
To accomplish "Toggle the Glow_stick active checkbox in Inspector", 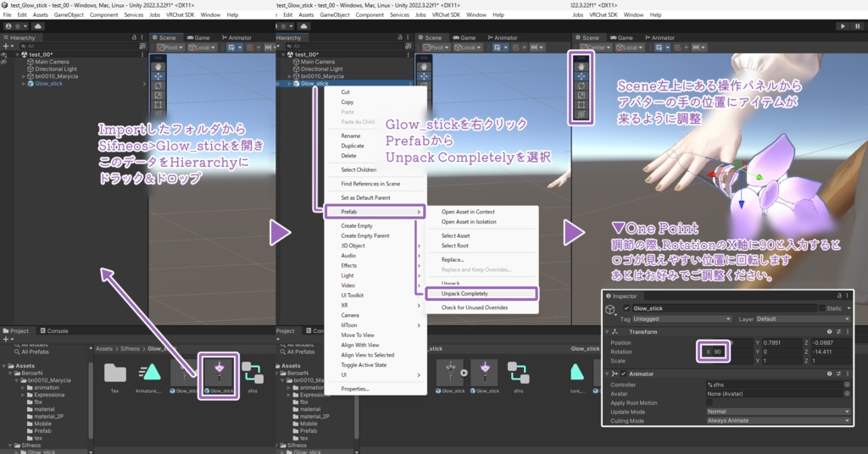I will click(x=626, y=308).
